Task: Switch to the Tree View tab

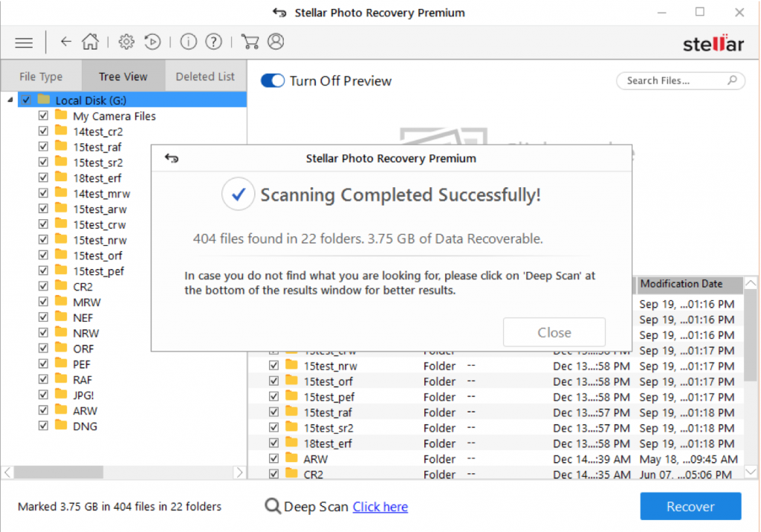Action: pos(123,77)
